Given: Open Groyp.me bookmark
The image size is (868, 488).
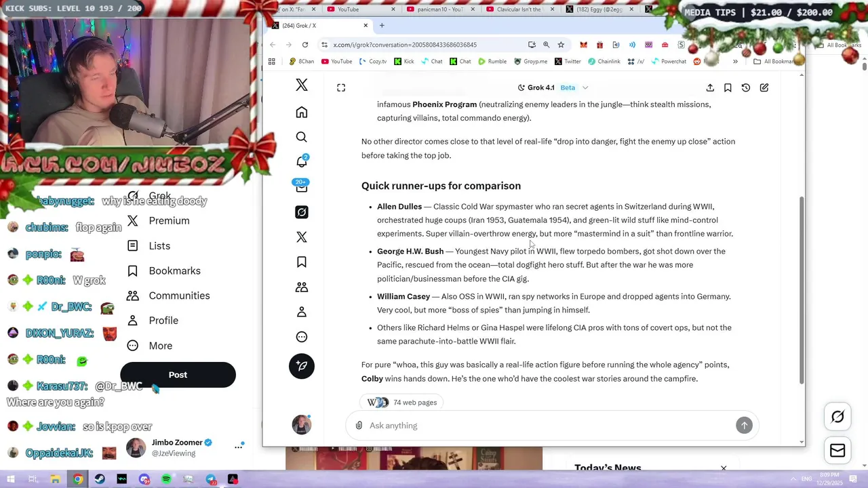Looking at the screenshot, I should (530, 61).
